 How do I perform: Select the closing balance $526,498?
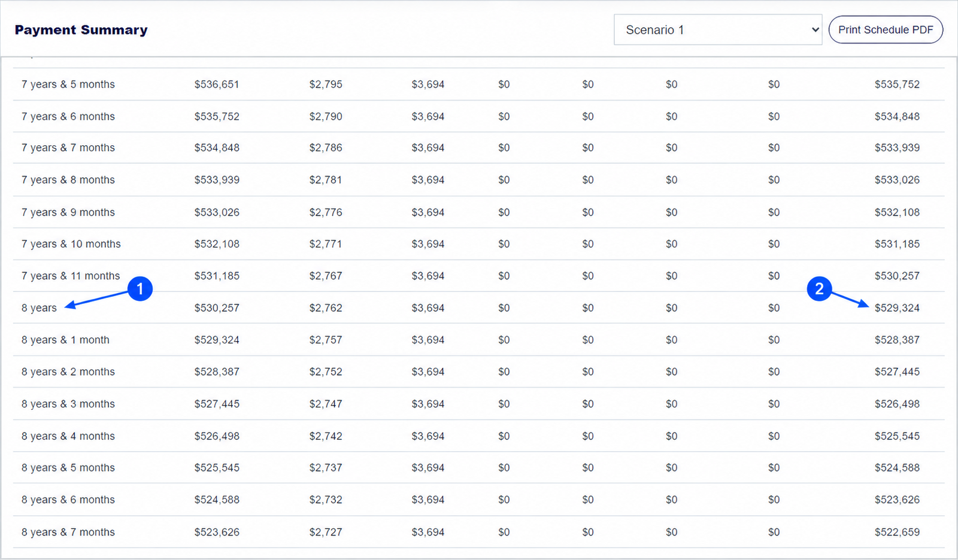(x=897, y=404)
